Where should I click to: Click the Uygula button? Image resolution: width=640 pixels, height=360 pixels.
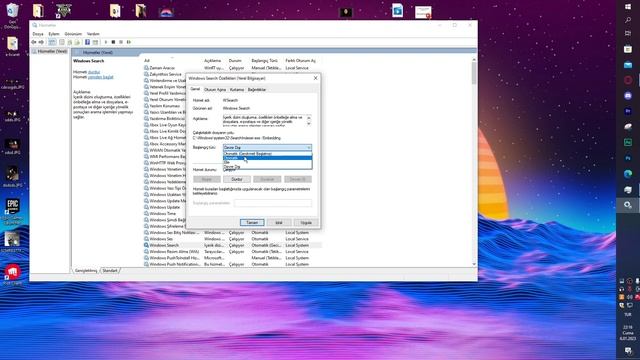306,222
